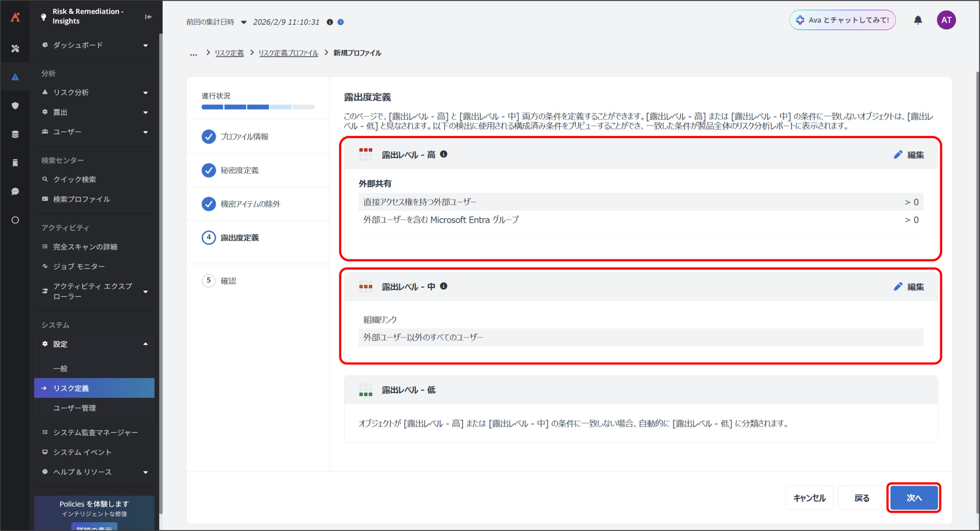The image size is (980, 531).
Task: Edit the 露出レベル - 中 conditions
Action: tap(908, 287)
